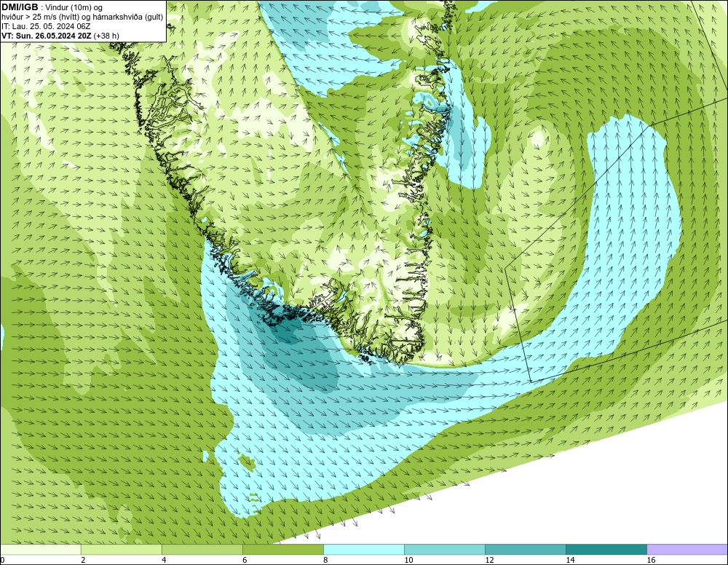Viewport: 728px width, 565px height.
Task: Click the '(+38 h)' forecast offset text
Action: (x=106, y=36)
